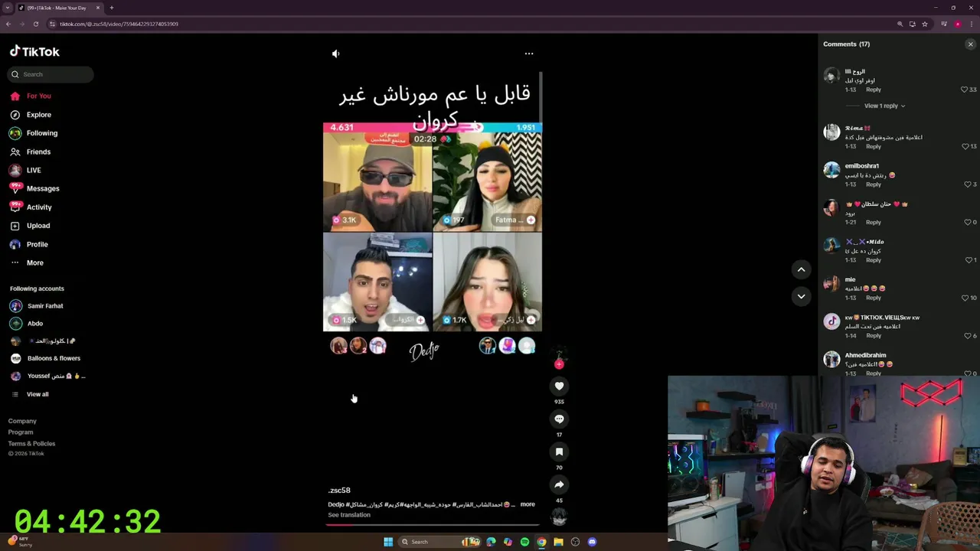Go to next video with down chevron
The width and height of the screenshot is (980, 551).
[x=801, y=296]
